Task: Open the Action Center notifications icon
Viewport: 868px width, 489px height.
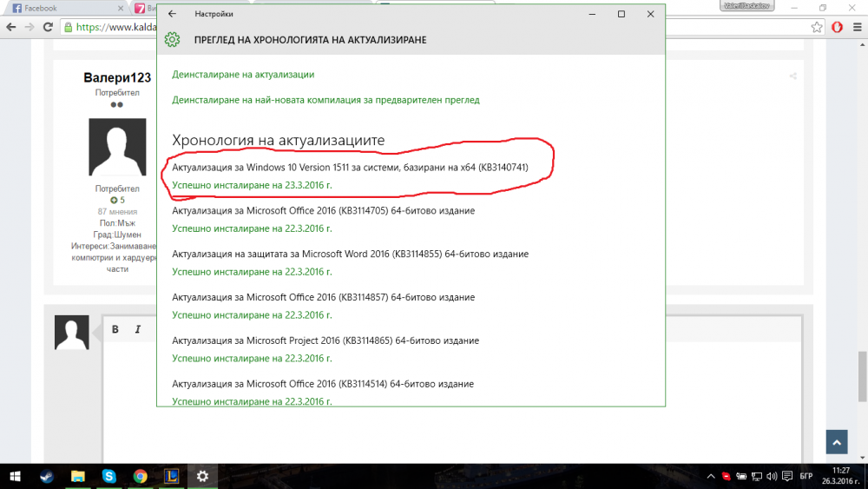Action: point(787,476)
